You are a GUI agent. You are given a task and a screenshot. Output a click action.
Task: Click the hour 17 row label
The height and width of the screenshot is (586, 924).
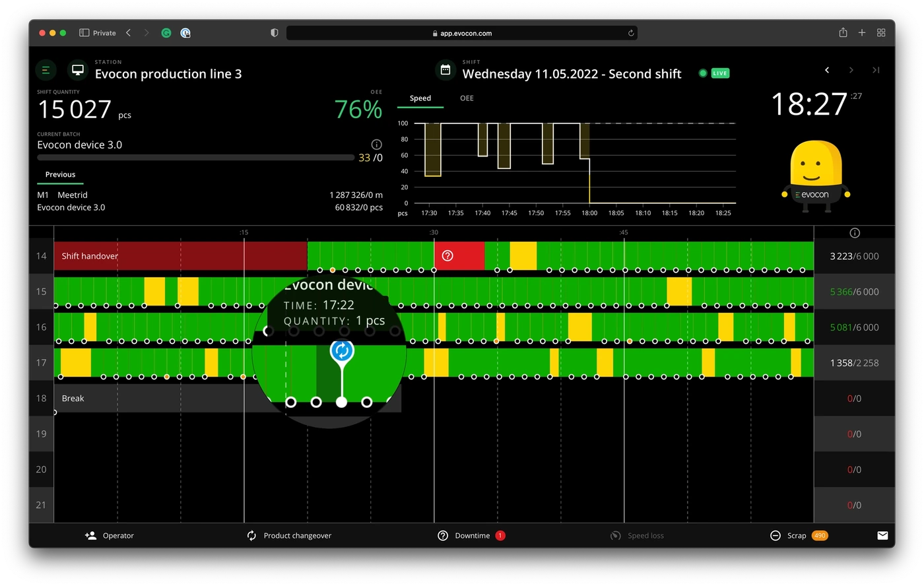coord(41,363)
